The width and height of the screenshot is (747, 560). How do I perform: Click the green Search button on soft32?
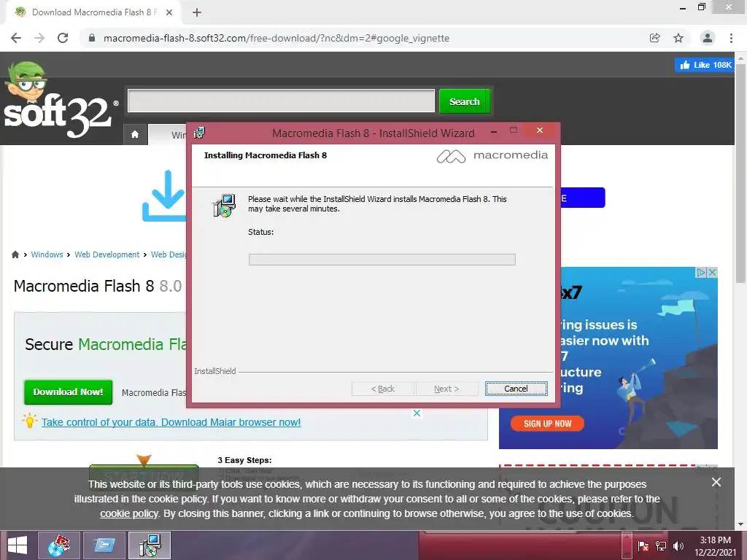(x=465, y=101)
